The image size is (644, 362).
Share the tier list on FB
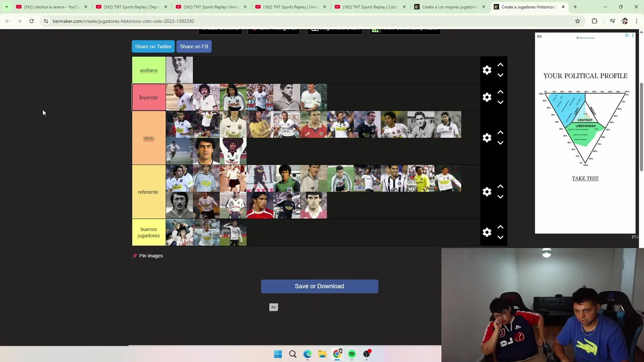pyautogui.click(x=194, y=46)
